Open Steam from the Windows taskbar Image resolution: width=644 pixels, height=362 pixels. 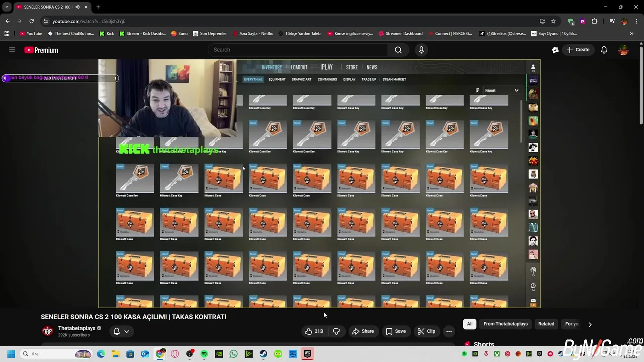[263, 354]
